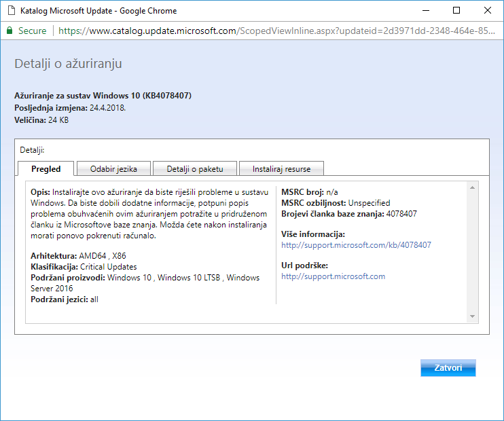Screen dimensions: 504x421
Task: Click the details pane scroll up arrow
Action: (472, 187)
